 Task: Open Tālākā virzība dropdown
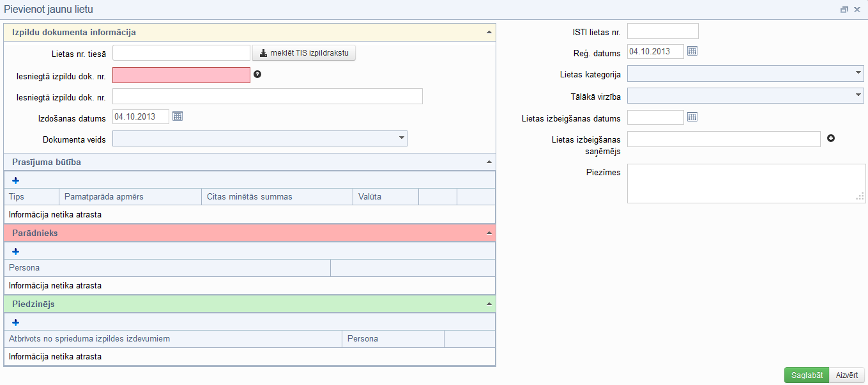click(745, 96)
